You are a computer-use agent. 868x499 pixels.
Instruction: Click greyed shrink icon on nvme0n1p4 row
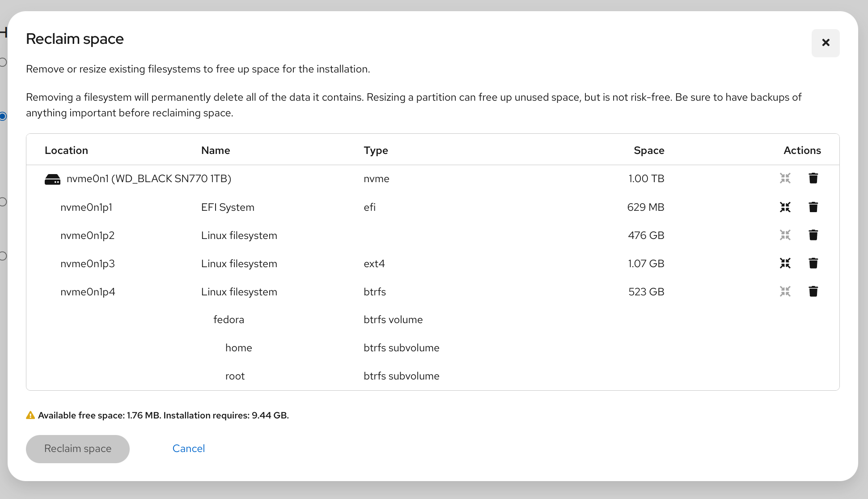click(785, 291)
